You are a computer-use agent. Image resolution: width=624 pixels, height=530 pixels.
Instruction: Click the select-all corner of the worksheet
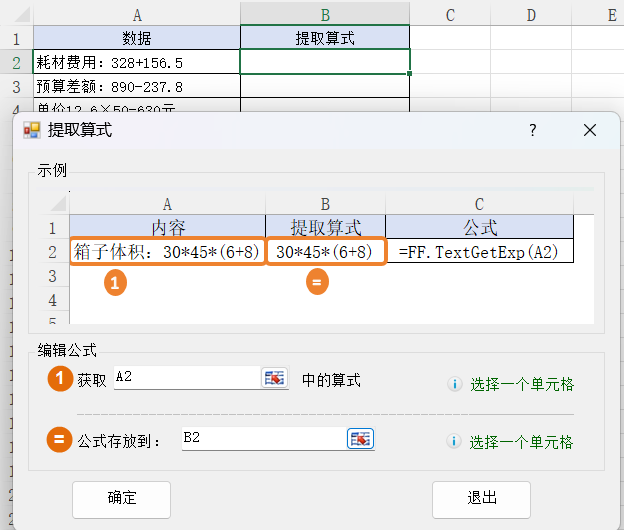(x=16, y=14)
